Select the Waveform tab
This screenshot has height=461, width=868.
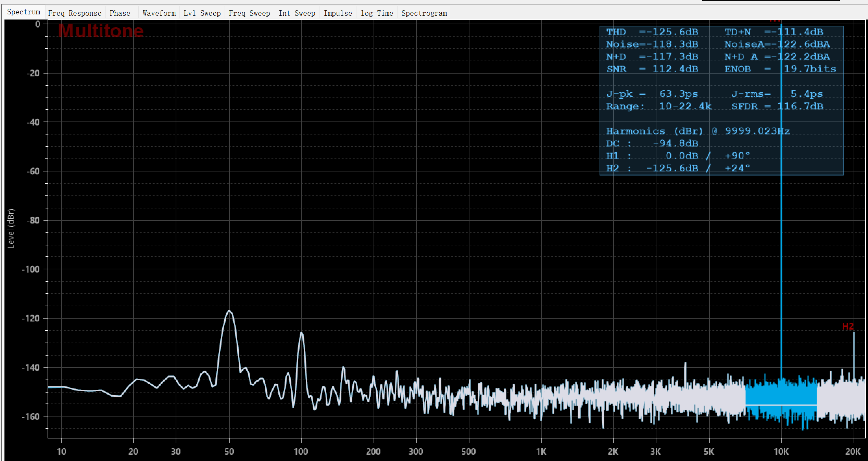pos(159,13)
